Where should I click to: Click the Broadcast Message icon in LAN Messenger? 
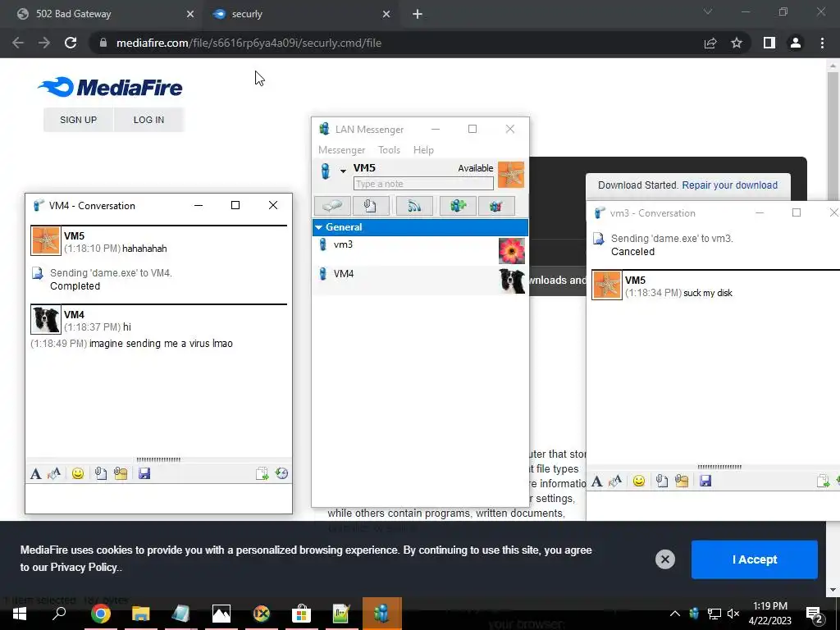pos(414,206)
